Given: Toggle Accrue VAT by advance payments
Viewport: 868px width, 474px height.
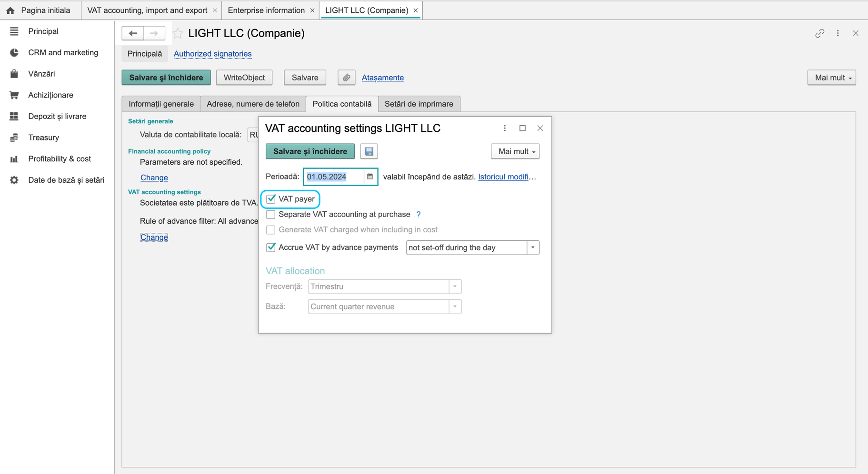Looking at the screenshot, I should click(x=271, y=247).
